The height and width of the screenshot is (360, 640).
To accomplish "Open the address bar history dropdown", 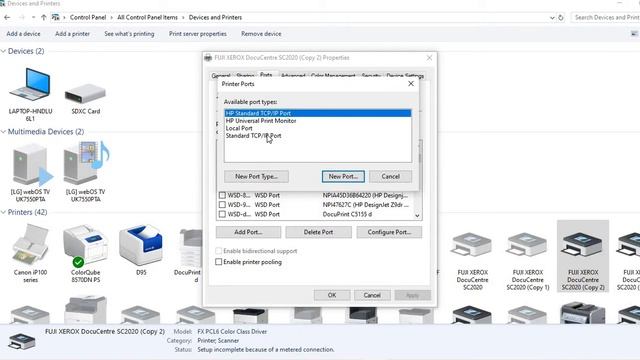I will tap(552, 18).
